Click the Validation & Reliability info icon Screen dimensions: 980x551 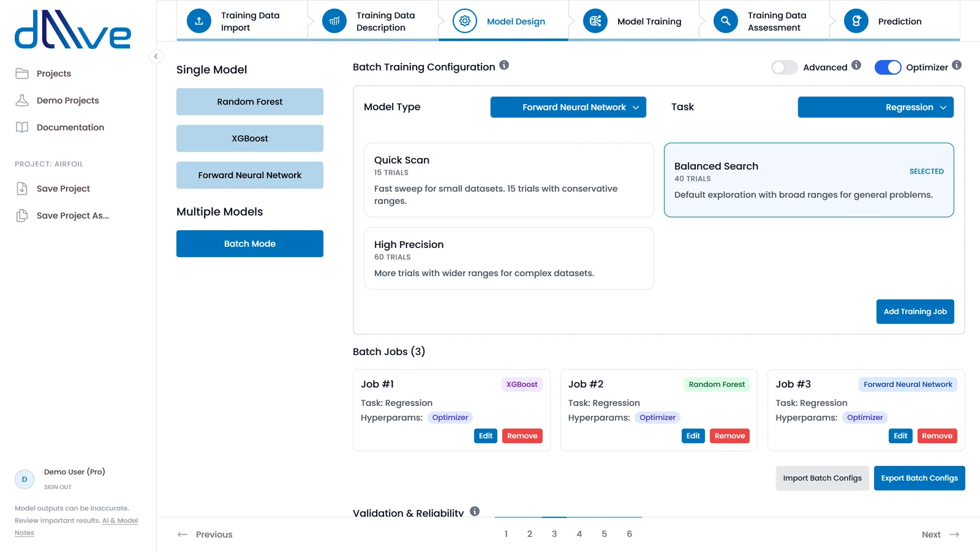pos(475,511)
